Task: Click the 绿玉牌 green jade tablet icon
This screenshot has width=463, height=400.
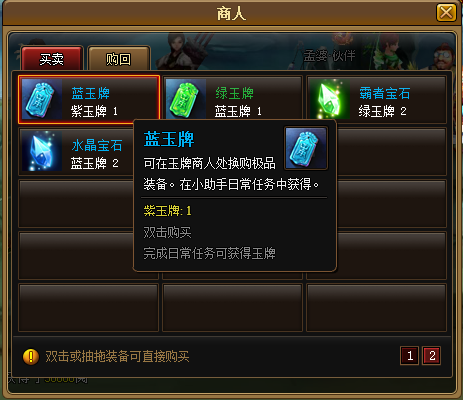Action: pos(186,99)
